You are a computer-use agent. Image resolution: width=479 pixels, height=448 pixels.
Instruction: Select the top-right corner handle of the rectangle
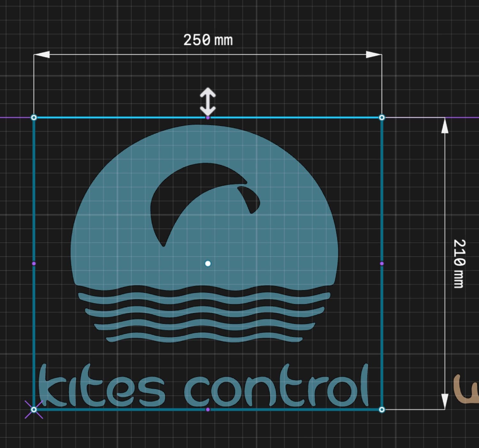[x=382, y=117]
